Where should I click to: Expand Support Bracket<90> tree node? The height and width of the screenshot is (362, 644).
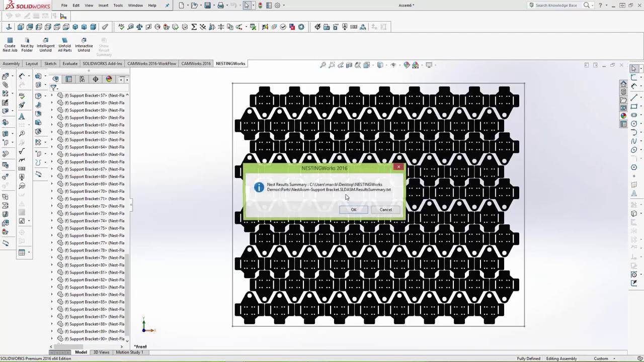click(51, 338)
